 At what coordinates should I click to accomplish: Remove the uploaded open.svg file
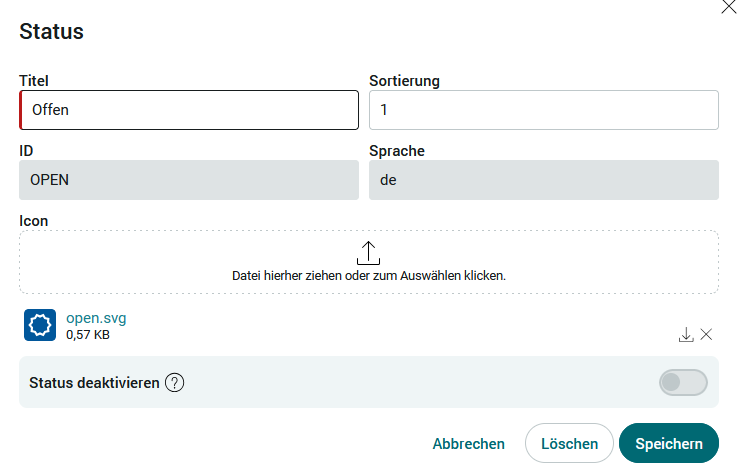706,334
